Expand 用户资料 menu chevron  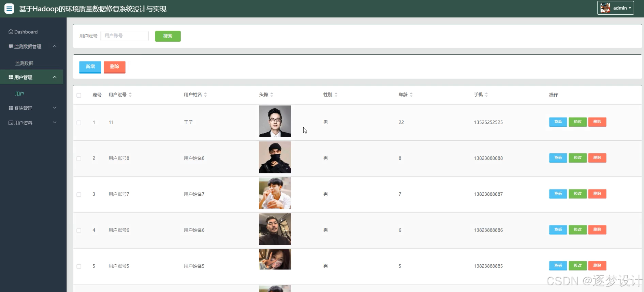click(55, 122)
